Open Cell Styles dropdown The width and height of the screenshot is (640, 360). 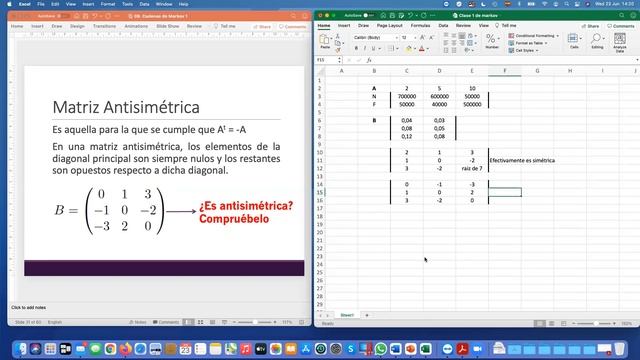(524, 50)
